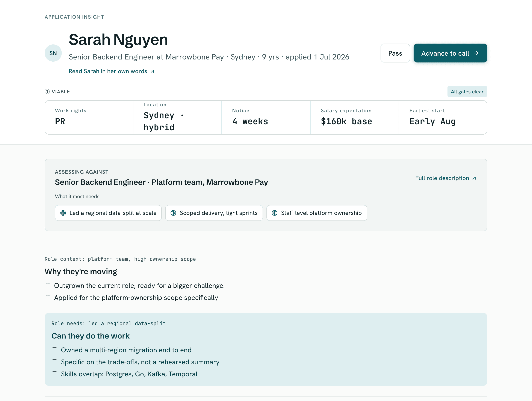Click 'Senior Backend Engineer · Platform team' role title

(x=161, y=182)
